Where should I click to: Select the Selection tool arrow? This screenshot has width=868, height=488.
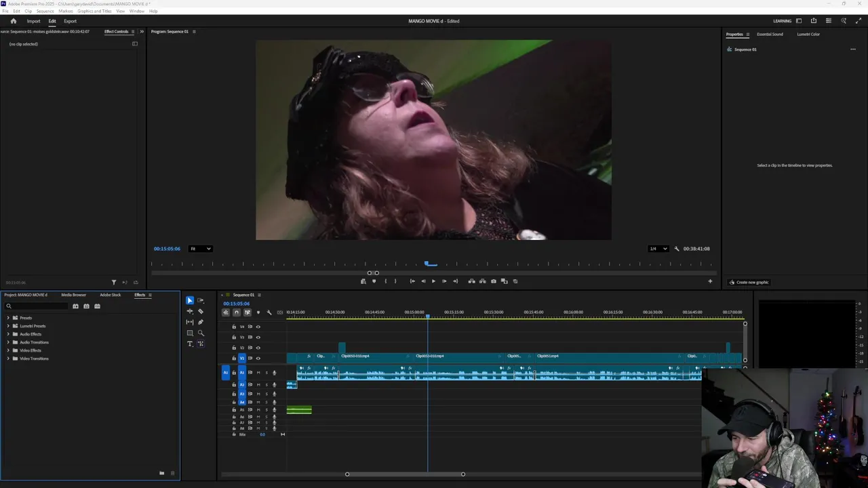click(190, 300)
